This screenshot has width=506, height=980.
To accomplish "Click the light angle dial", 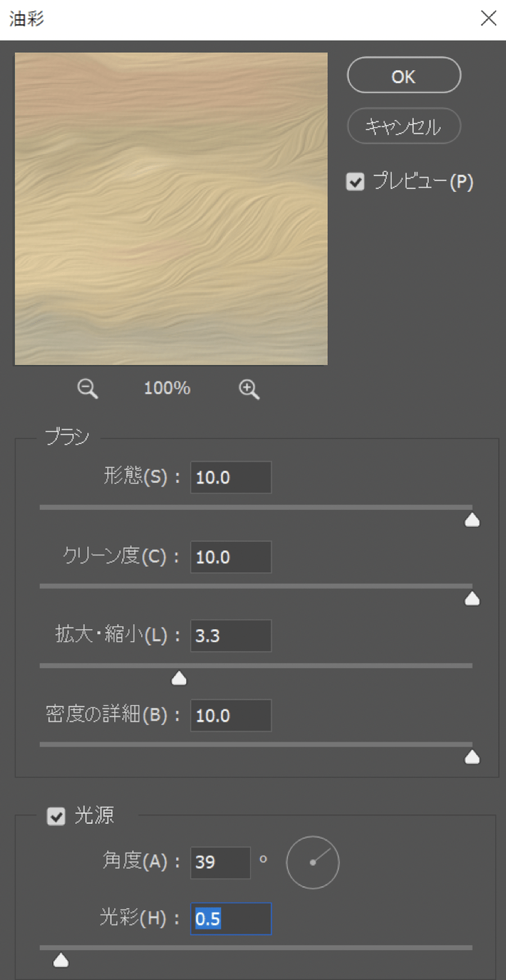I will click(x=313, y=862).
